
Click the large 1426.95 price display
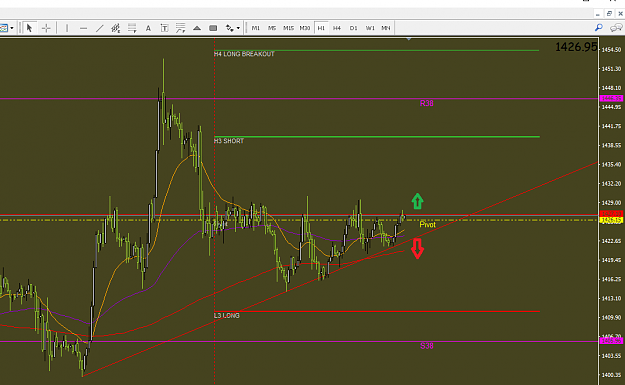coord(576,47)
